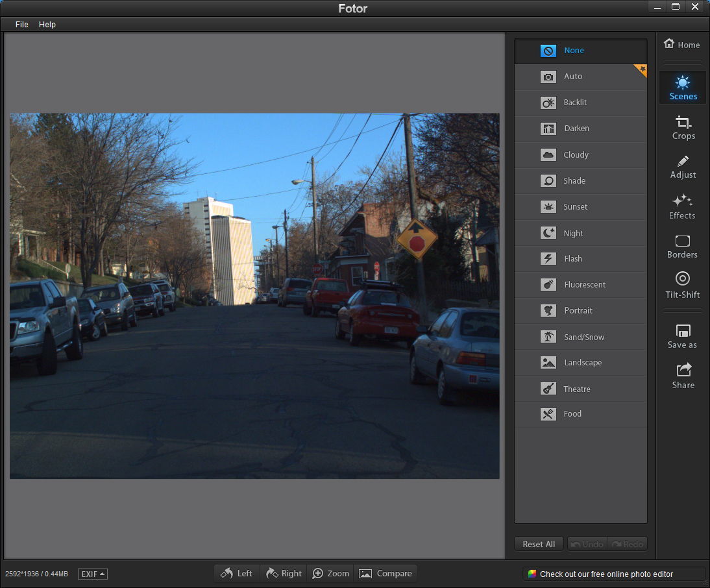Select the Flash scene
Screen dimensions: 710x588
click(580, 259)
